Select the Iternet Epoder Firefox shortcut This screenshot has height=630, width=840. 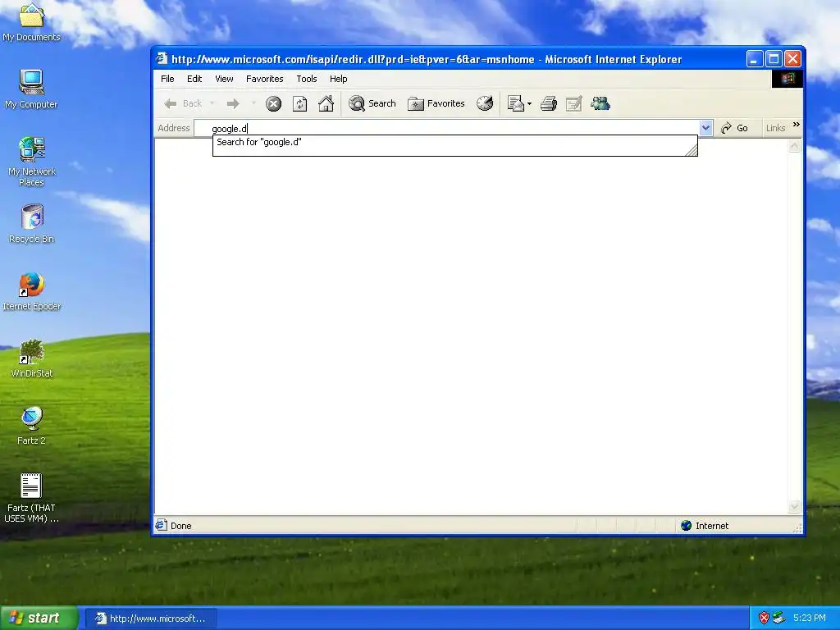(x=32, y=291)
